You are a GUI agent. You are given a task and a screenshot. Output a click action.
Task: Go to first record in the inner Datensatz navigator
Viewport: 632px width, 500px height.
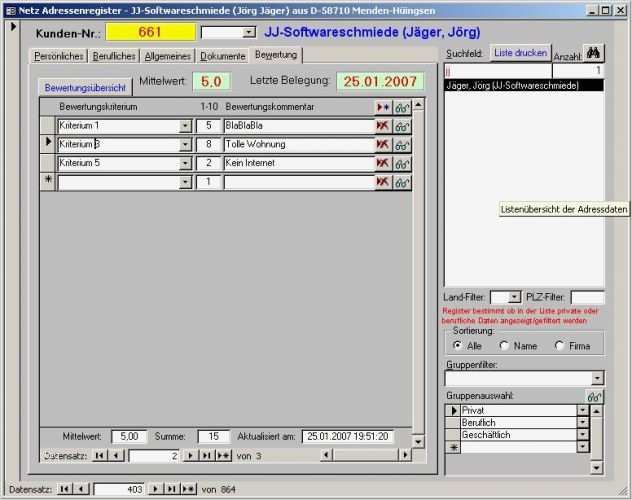[x=99, y=456]
